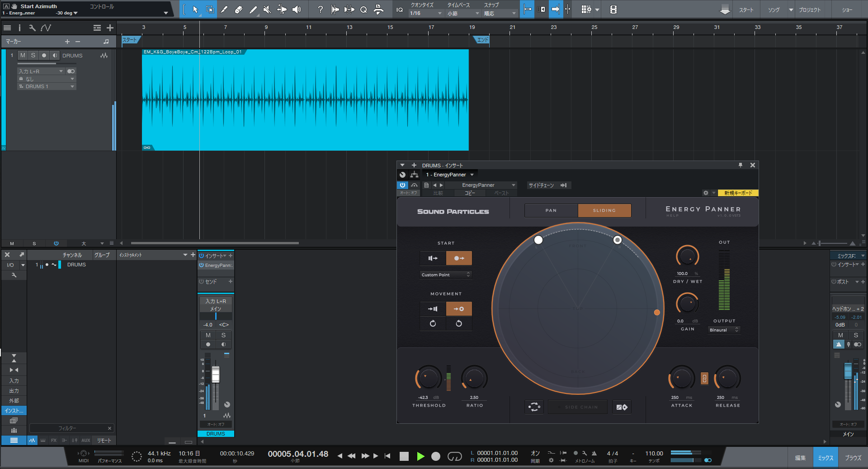The width and height of the screenshot is (868, 469).
Task: Select the Bend tool
Action: click(x=282, y=9)
